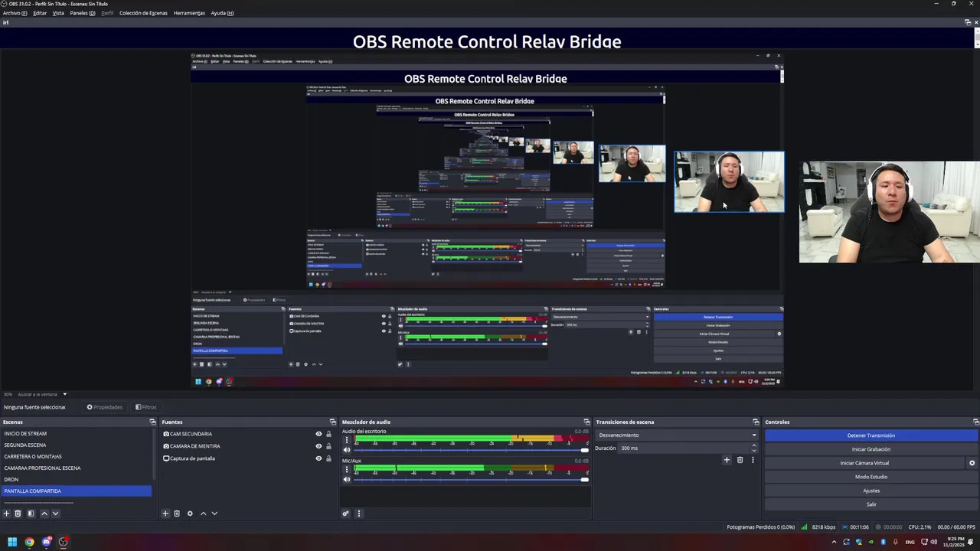The image size is (980, 551).
Task: Undock the Controles panel
Action: [x=975, y=422]
